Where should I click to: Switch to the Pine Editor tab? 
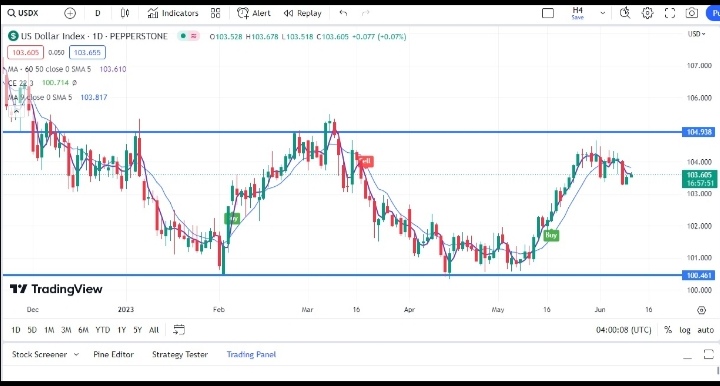(113, 354)
